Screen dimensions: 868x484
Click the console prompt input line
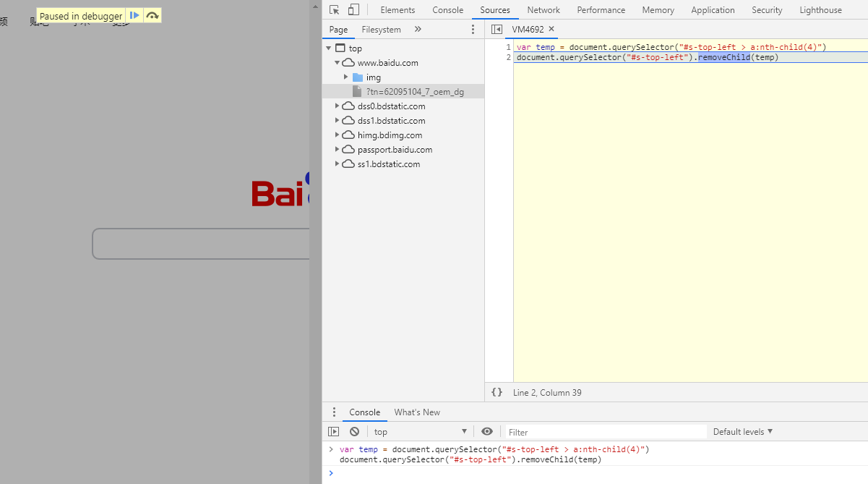pyautogui.click(x=600, y=474)
